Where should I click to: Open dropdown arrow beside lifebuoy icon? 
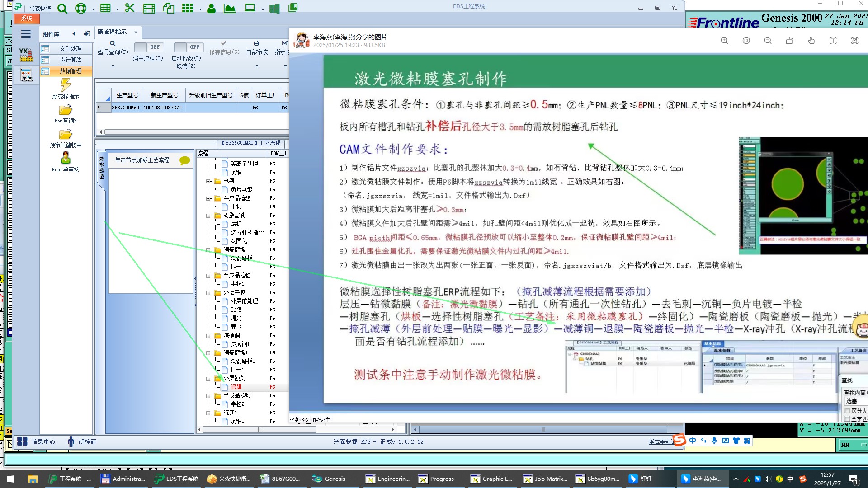pos(94,9)
